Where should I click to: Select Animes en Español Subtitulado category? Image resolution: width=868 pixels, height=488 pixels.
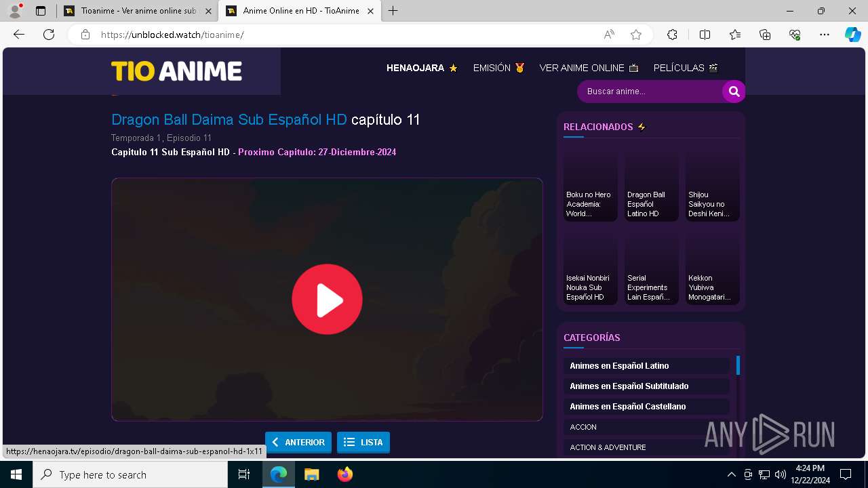[x=646, y=386]
